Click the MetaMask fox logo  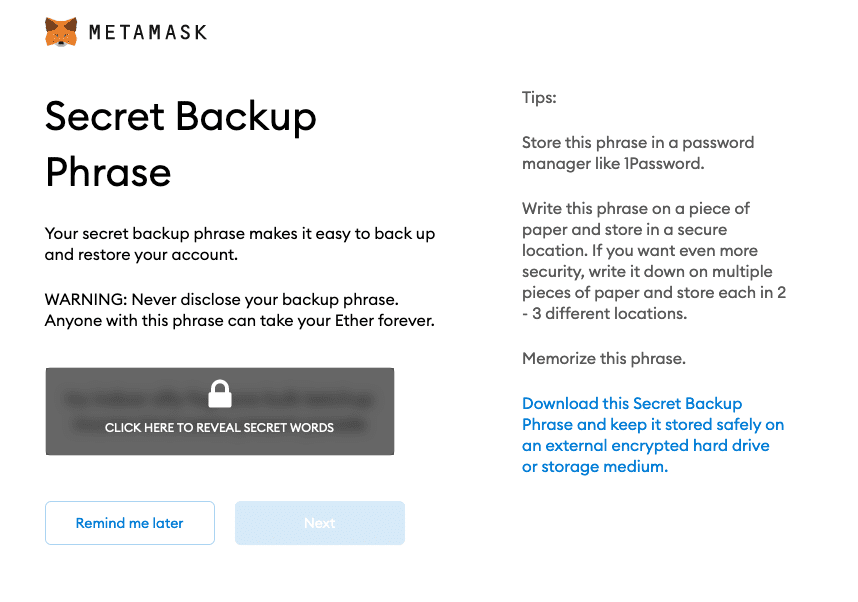tap(61, 32)
